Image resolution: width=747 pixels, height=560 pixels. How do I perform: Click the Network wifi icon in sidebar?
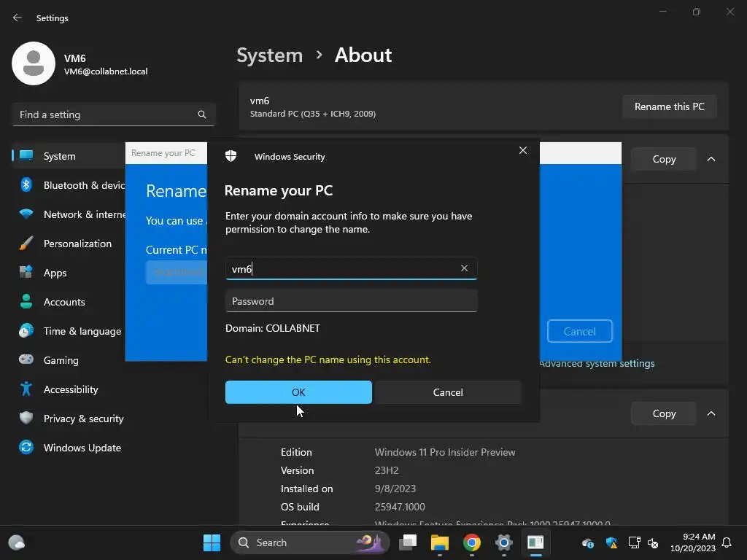[26, 214]
